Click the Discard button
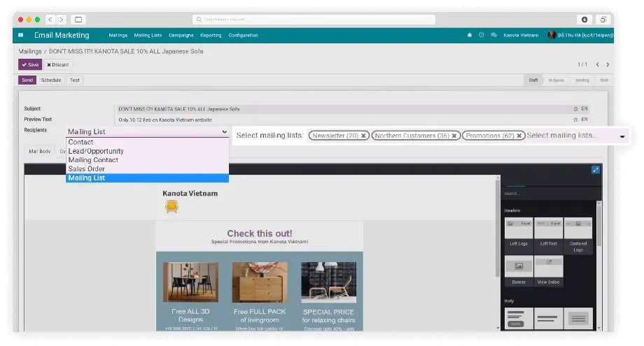The image size is (644, 346). pyautogui.click(x=57, y=65)
